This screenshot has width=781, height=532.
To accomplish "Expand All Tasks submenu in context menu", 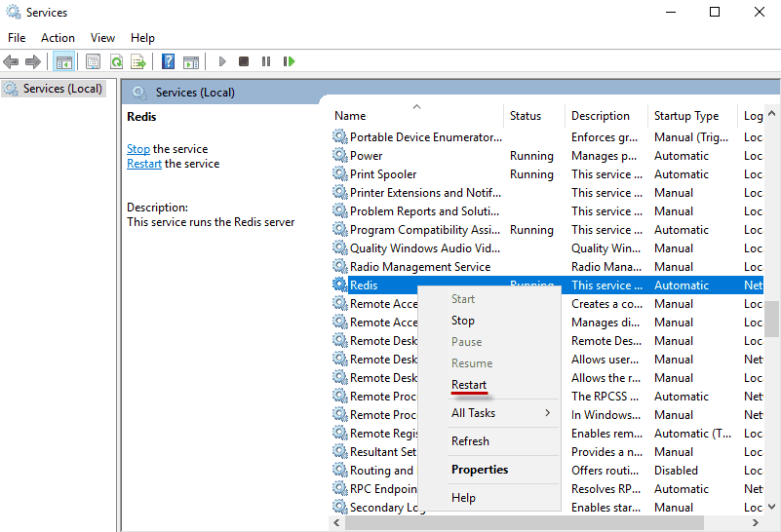I will [489, 413].
